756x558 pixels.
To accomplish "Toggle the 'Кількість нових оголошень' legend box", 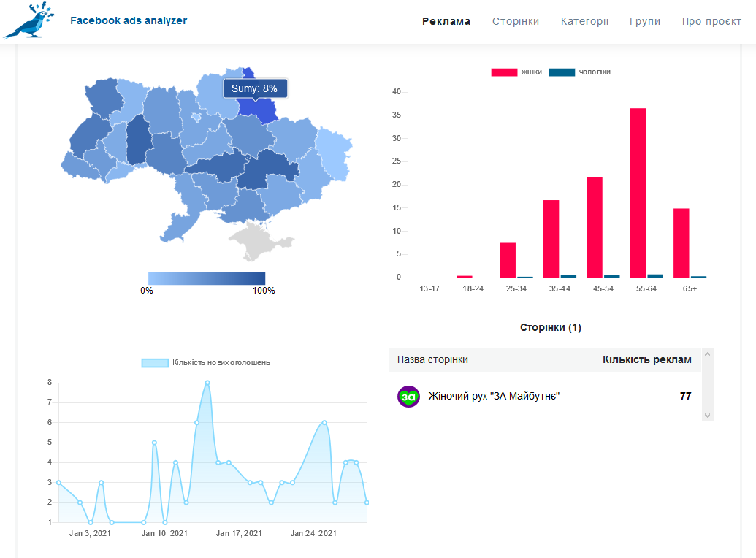I will pyautogui.click(x=155, y=363).
